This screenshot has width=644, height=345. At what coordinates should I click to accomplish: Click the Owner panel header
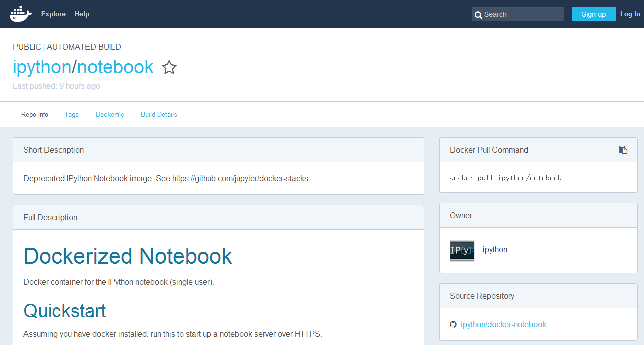tap(538, 215)
